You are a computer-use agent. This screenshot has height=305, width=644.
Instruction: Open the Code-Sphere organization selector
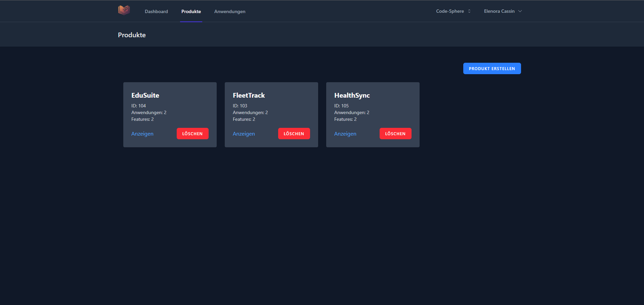pyautogui.click(x=450, y=11)
